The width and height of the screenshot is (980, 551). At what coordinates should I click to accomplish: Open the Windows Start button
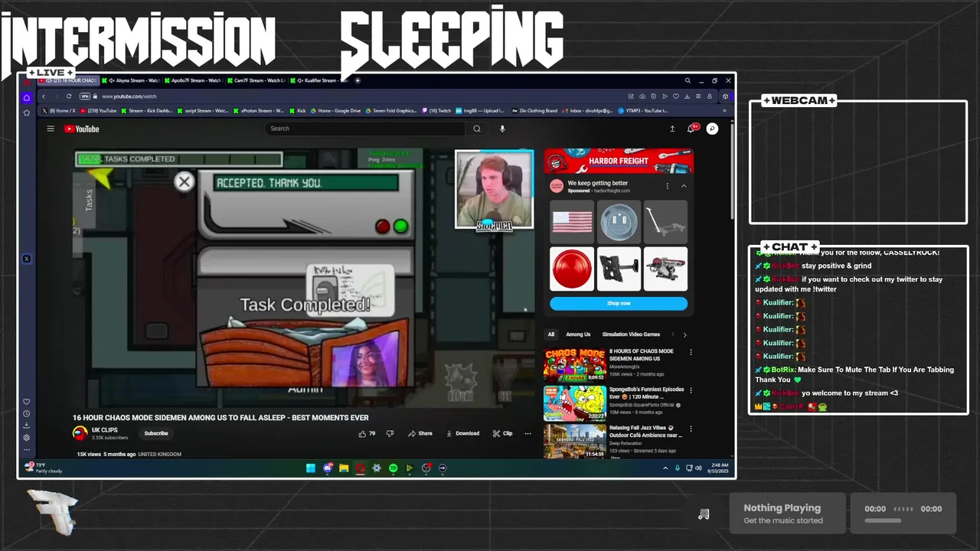[x=311, y=468]
